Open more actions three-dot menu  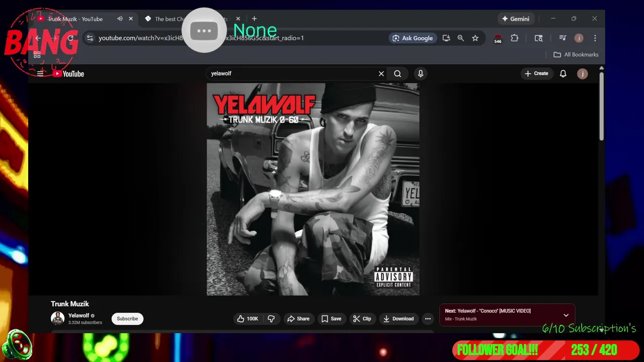click(x=428, y=319)
